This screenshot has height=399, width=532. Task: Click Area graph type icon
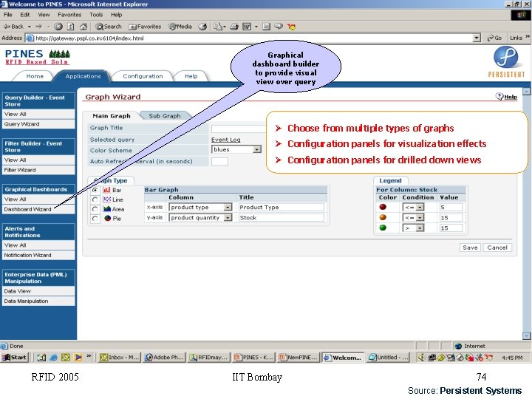(107, 209)
